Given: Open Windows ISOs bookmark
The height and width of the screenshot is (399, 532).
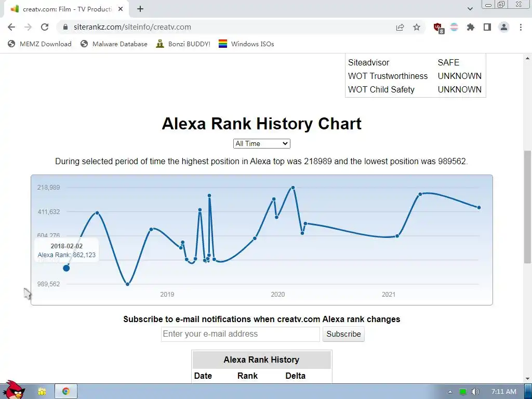Looking at the screenshot, I should click(x=246, y=44).
